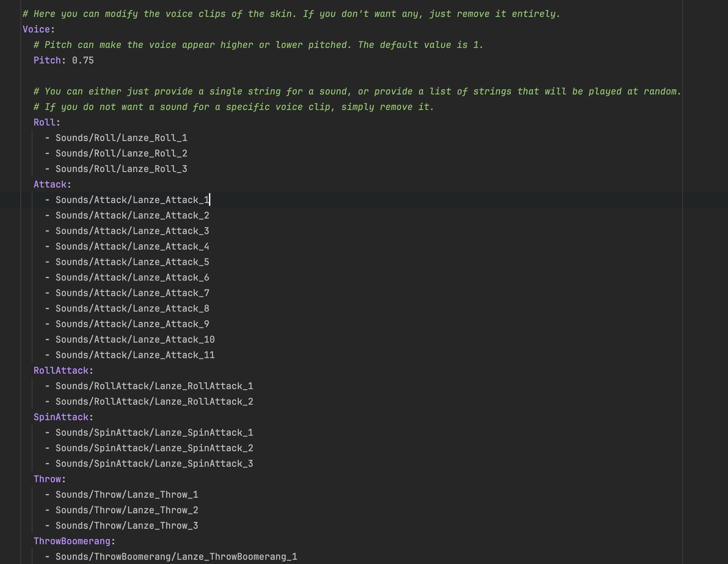Click the Throw section key
The width and height of the screenshot is (728, 564).
(47, 479)
